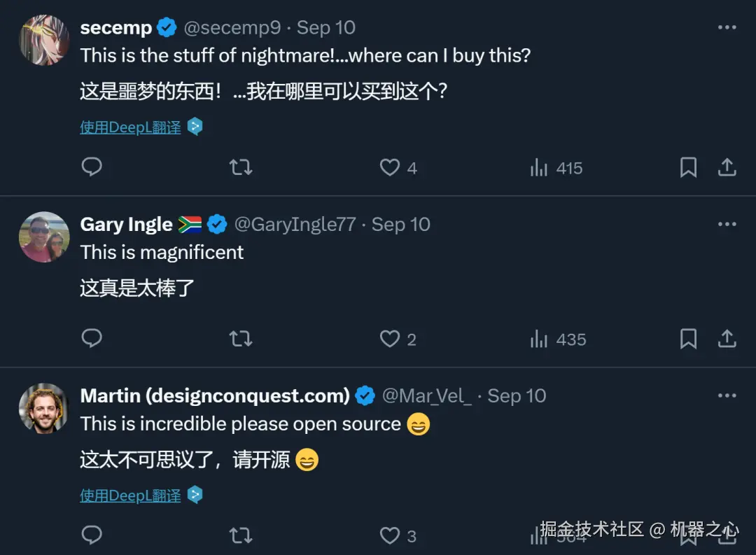The image size is (756, 555).
Task: Like secemp's tweet with 4 likes
Action: pos(390,167)
